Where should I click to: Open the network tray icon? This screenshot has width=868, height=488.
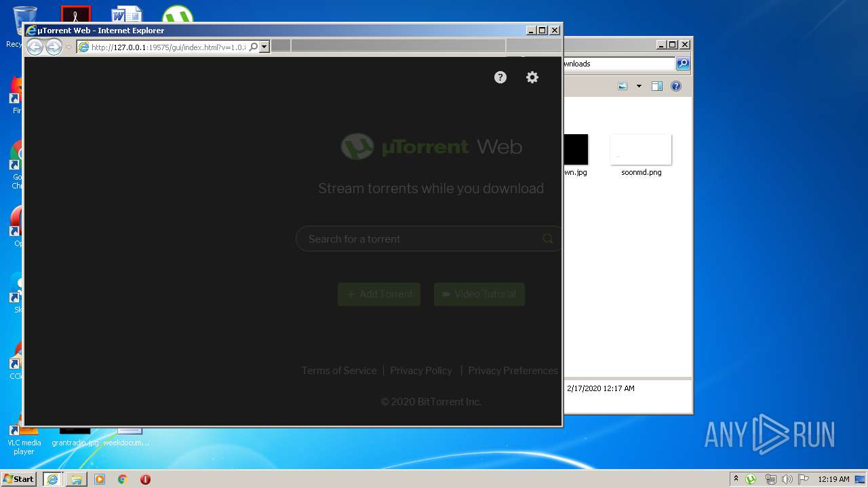[x=770, y=479]
